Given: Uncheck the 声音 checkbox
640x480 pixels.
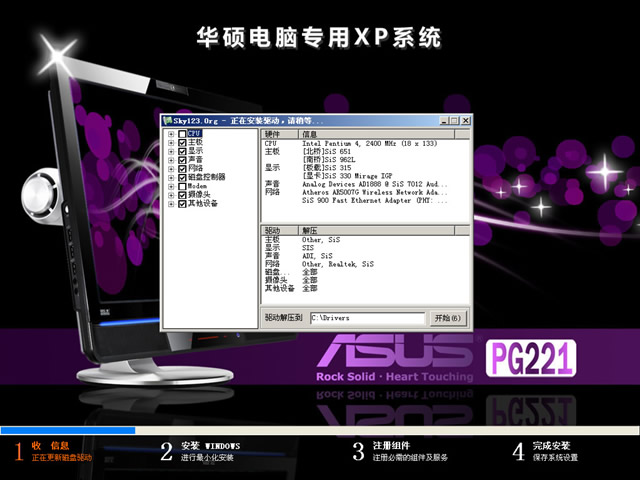Looking at the screenshot, I should coord(182,160).
